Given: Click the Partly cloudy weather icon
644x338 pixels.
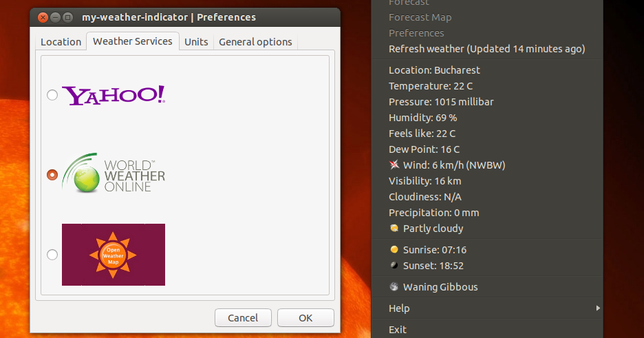Looking at the screenshot, I should click(394, 228).
